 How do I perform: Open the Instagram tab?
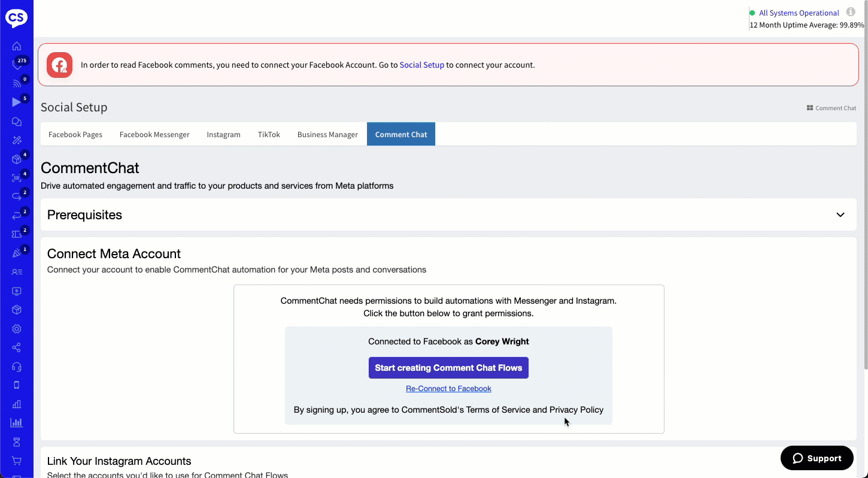[223, 135]
